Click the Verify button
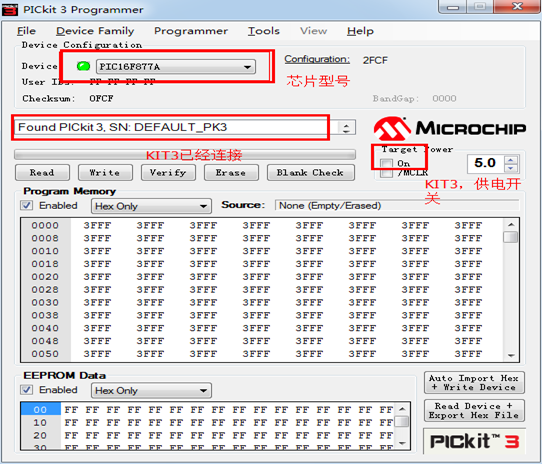The image size is (542, 464). [168, 173]
